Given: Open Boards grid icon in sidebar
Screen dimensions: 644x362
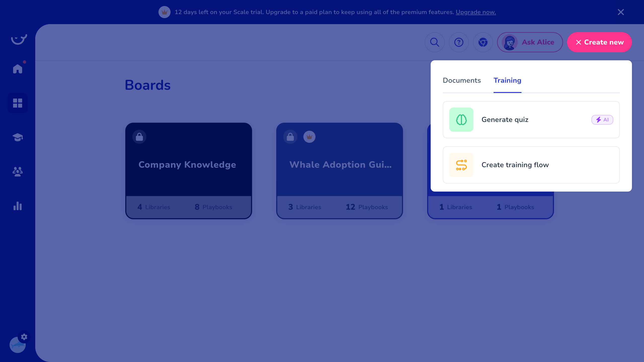Looking at the screenshot, I should [18, 103].
